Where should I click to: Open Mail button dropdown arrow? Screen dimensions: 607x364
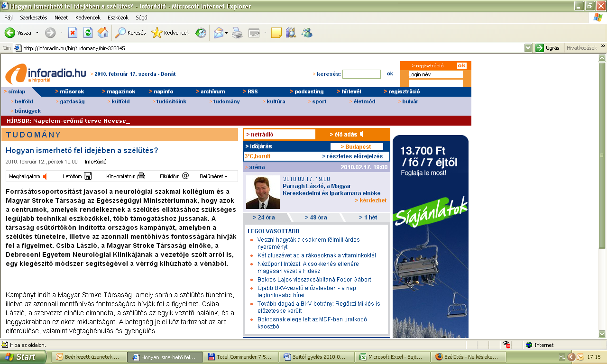coord(227,33)
